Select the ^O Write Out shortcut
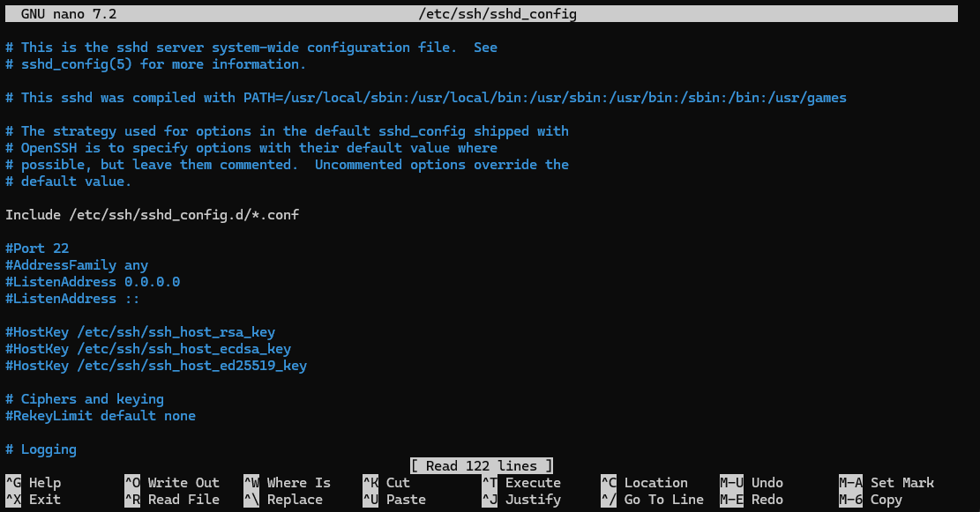The height and width of the screenshot is (512, 980). pos(172,483)
